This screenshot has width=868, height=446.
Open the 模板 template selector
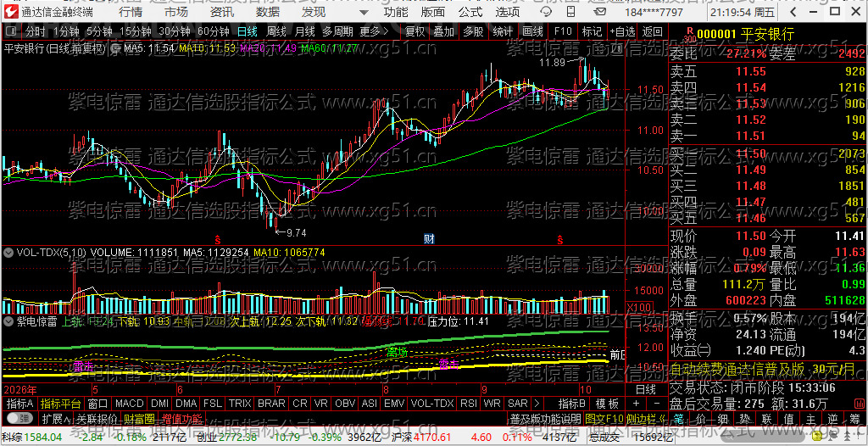coord(607,404)
